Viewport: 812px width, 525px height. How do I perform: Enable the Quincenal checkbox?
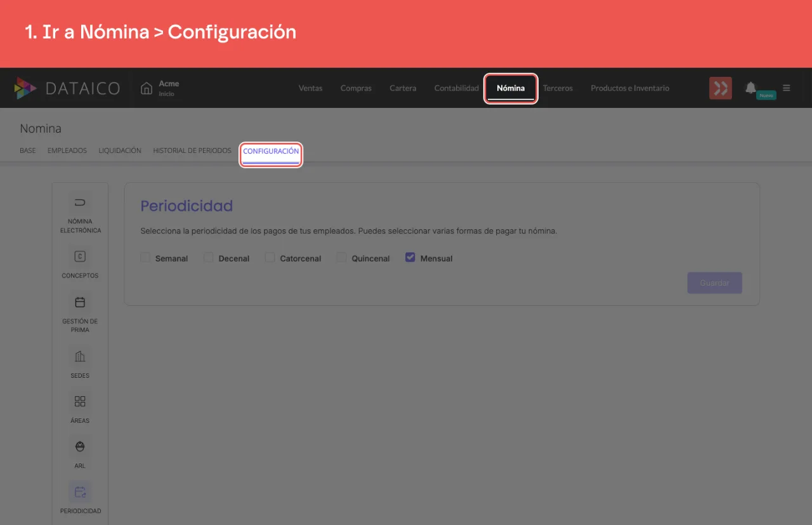342,258
